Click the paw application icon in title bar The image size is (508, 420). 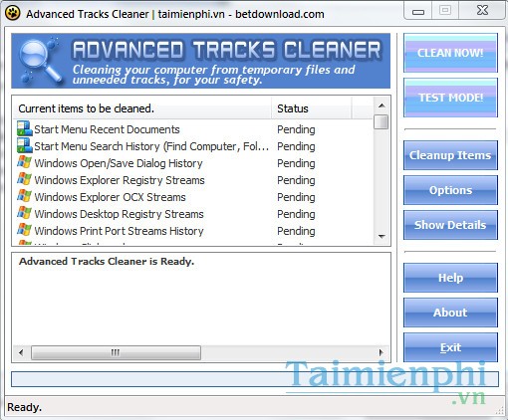(x=13, y=13)
